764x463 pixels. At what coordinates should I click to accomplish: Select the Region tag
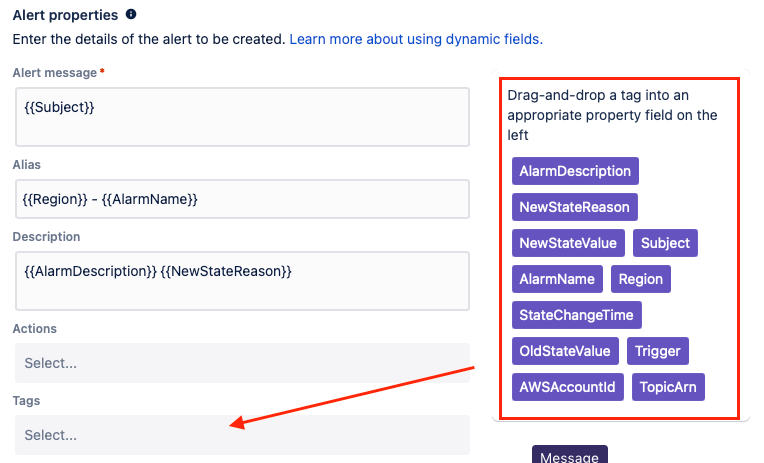tap(641, 279)
